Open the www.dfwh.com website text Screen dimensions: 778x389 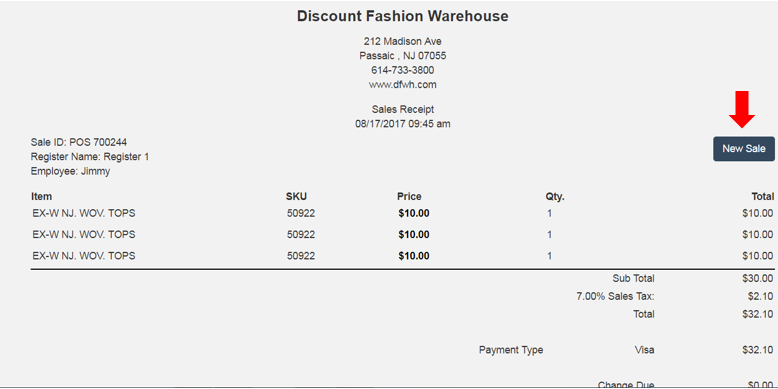click(x=402, y=84)
